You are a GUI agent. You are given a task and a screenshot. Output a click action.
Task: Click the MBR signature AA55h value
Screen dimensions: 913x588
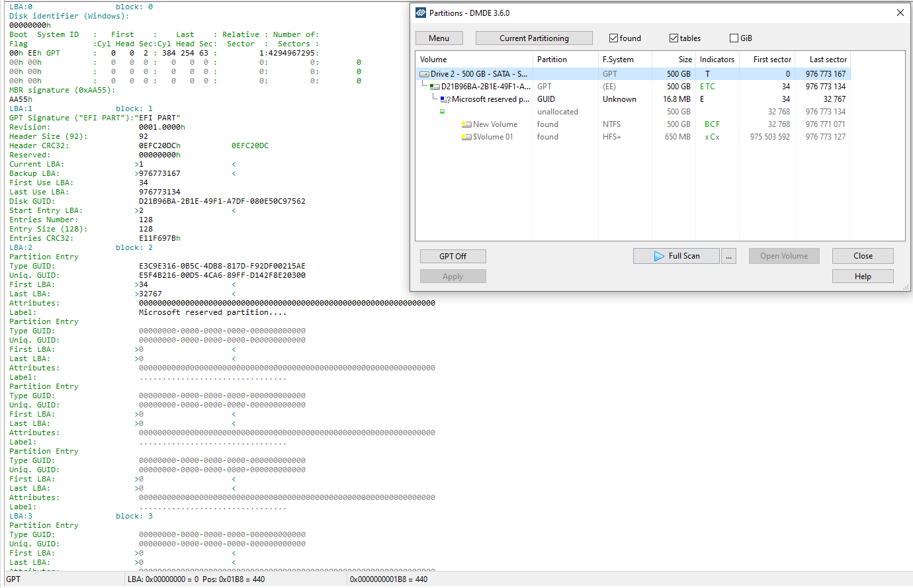[x=21, y=99]
